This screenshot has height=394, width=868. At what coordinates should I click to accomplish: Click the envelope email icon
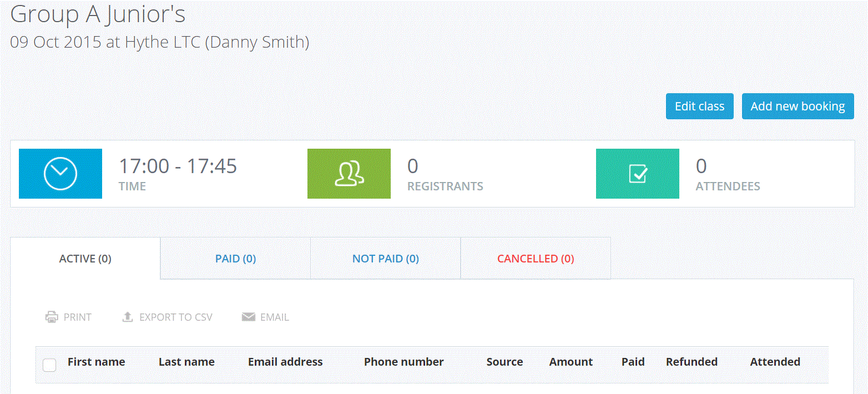[248, 317]
